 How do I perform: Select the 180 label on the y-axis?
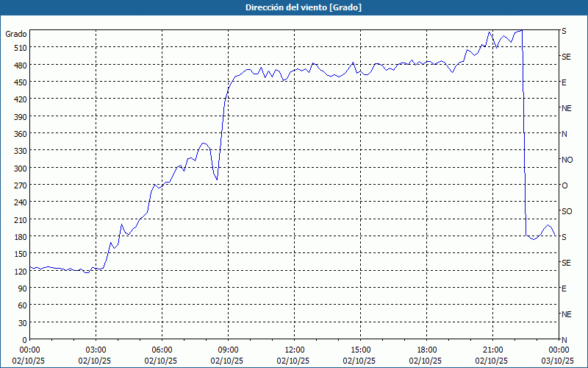point(19,237)
